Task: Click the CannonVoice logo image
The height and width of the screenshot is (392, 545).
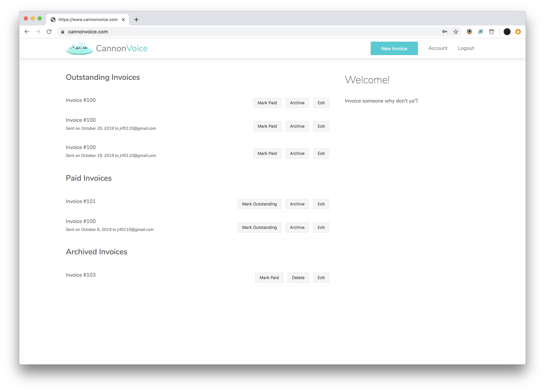Action: (x=80, y=48)
